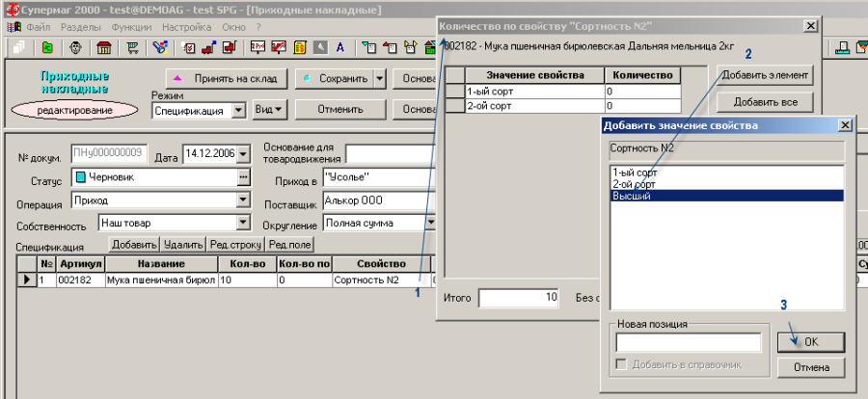
Task: Click the Супермаг title bar application icon
Action: pos(13,10)
